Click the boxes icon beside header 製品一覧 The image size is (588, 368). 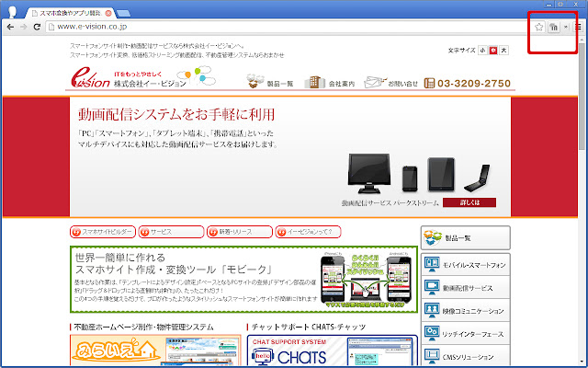[x=255, y=80]
